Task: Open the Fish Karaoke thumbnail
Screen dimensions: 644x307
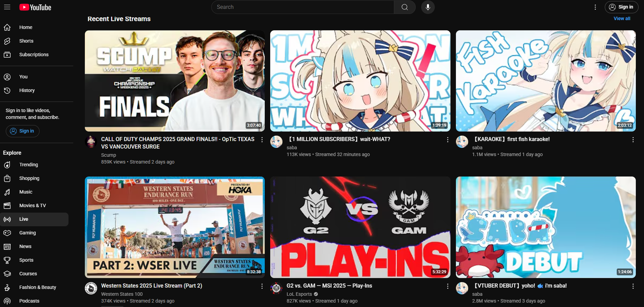Action: 546,81
